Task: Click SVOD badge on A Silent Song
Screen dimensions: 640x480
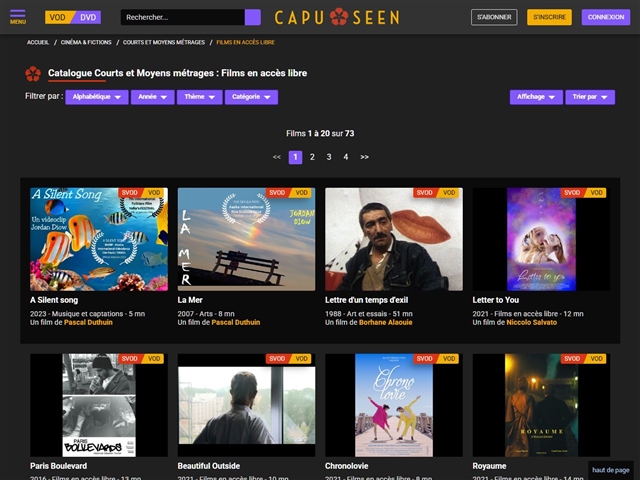Action: [130, 193]
